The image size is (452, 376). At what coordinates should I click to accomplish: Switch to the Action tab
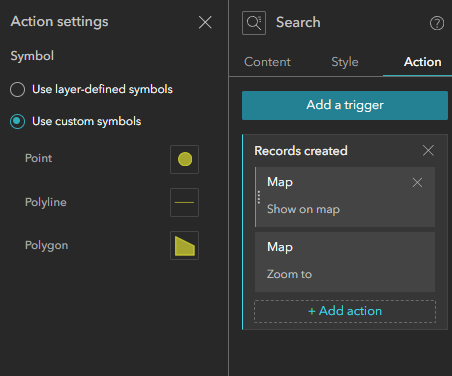[423, 62]
